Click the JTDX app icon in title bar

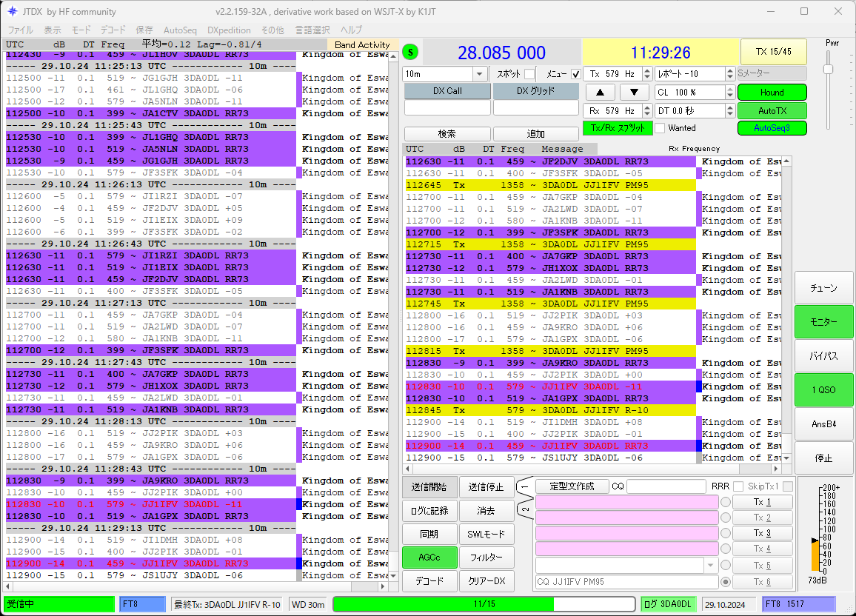click(12, 11)
